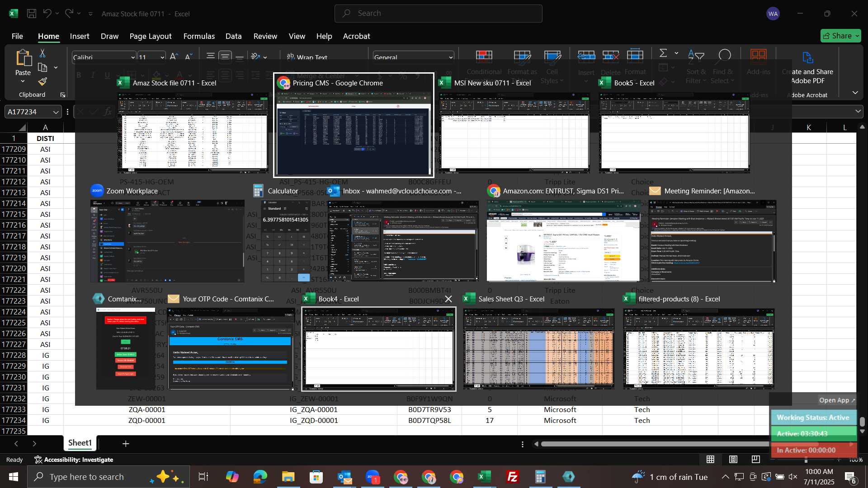
Task: Open Microsoft Store from taskbar
Action: (316, 477)
